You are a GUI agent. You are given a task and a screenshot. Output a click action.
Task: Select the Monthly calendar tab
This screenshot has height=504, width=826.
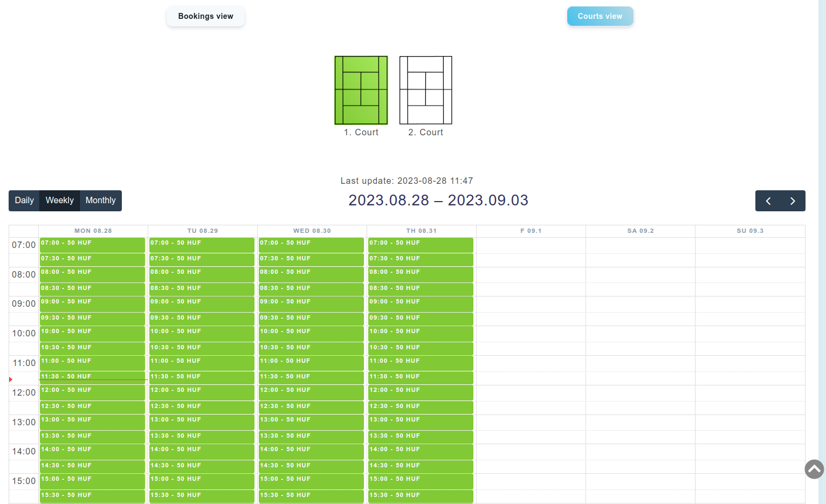click(100, 201)
